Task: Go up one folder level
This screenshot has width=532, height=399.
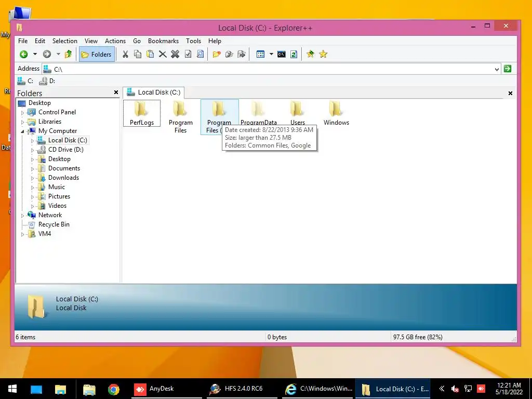Action: [69, 54]
